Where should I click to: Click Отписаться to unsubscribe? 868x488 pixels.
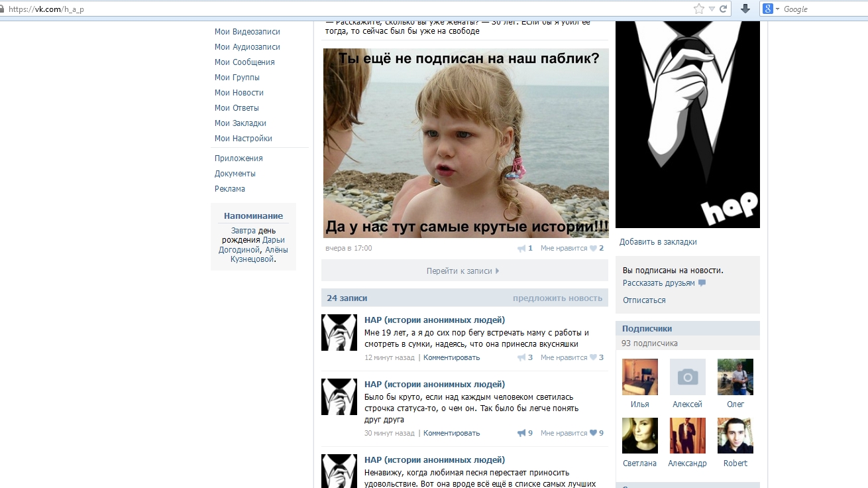pyautogui.click(x=644, y=300)
